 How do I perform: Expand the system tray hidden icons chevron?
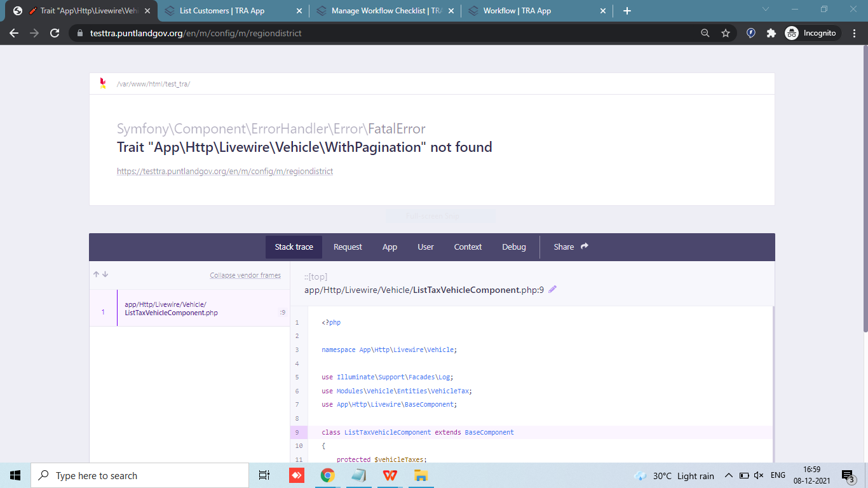coord(729,475)
